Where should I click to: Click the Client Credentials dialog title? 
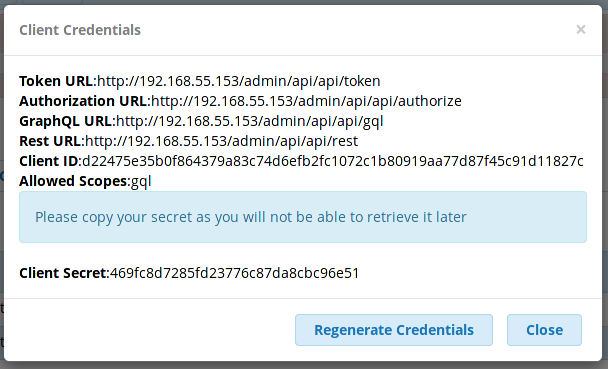point(80,30)
